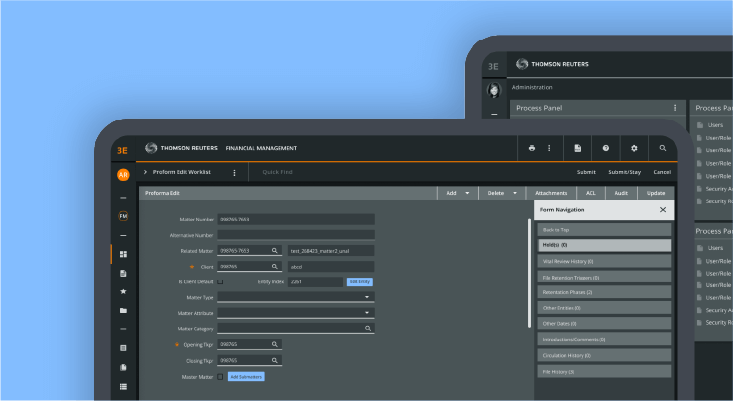The height and width of the screenshot is (401, 733).
Task: Click the Update tab
Action: (655, 193)
